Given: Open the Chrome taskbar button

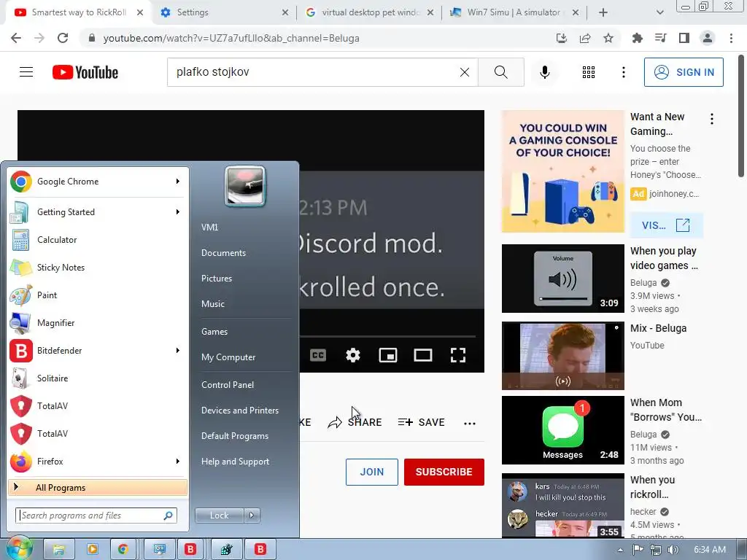Looking at the screenshot, I should point(123,550).
